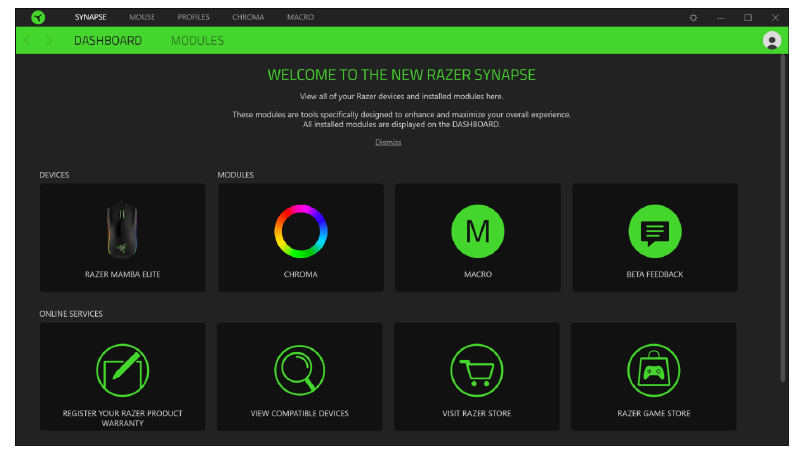Image resolution: width=802 pixels, height=456 pixels.
Task: Select the MODULES subtab
Action: coord(197,40)
